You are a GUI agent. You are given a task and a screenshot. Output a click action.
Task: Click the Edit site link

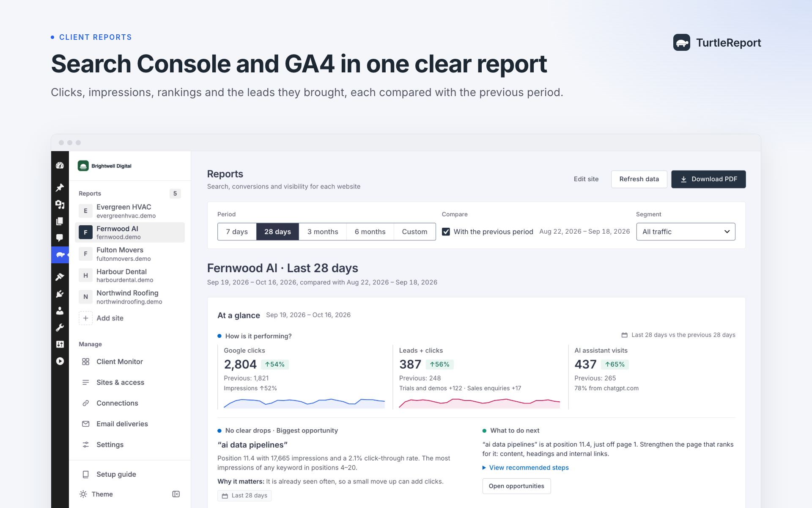586,179
